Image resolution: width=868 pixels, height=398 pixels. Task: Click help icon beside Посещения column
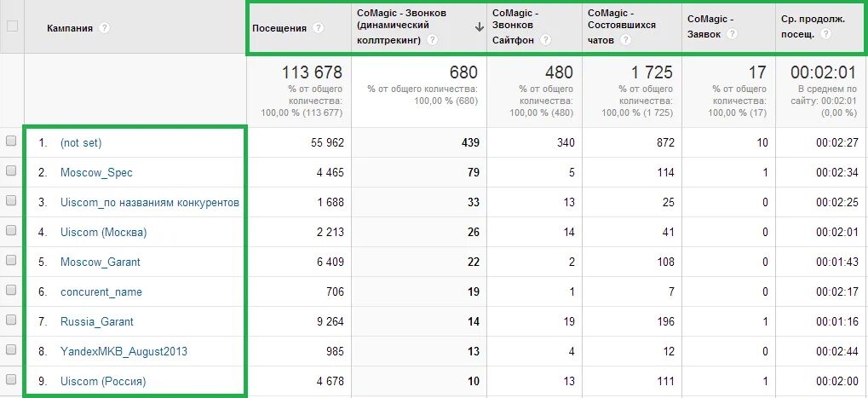(x=318, y=27)
